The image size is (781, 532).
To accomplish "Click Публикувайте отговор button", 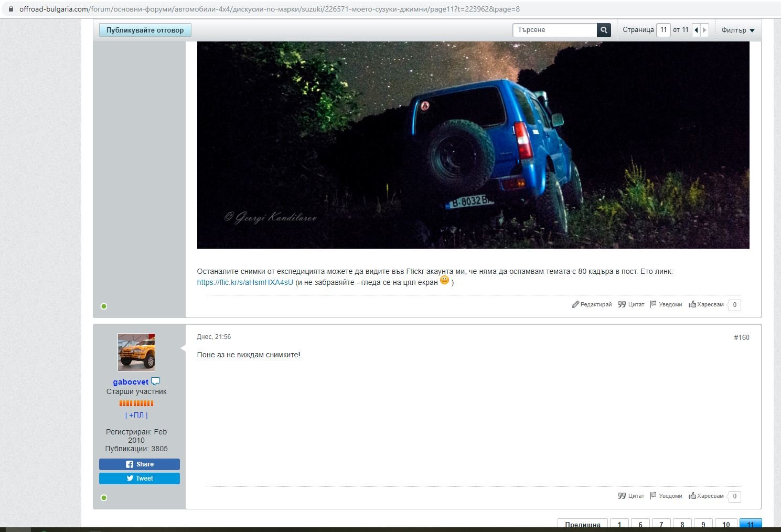I will [x=145, y=30].
